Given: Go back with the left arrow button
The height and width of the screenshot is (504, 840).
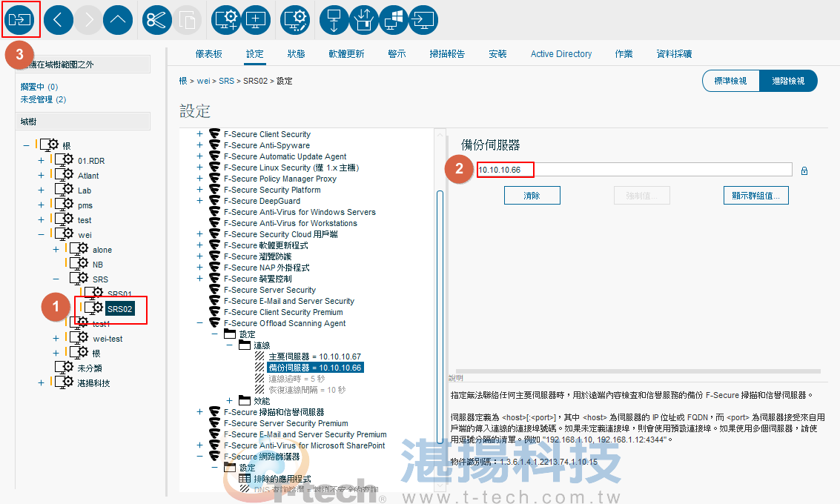Looking at the screenshot, I should tap(59, 20).
